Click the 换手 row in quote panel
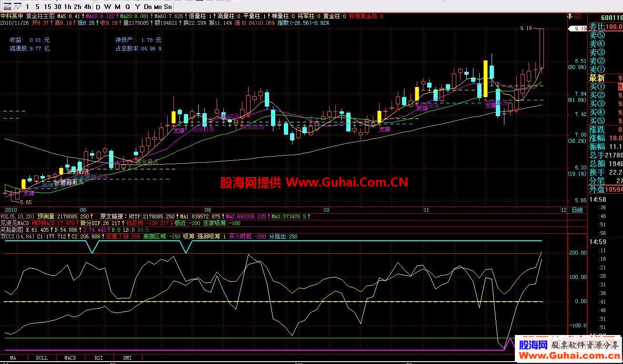 pyautogui.click(x=606, y=173)
